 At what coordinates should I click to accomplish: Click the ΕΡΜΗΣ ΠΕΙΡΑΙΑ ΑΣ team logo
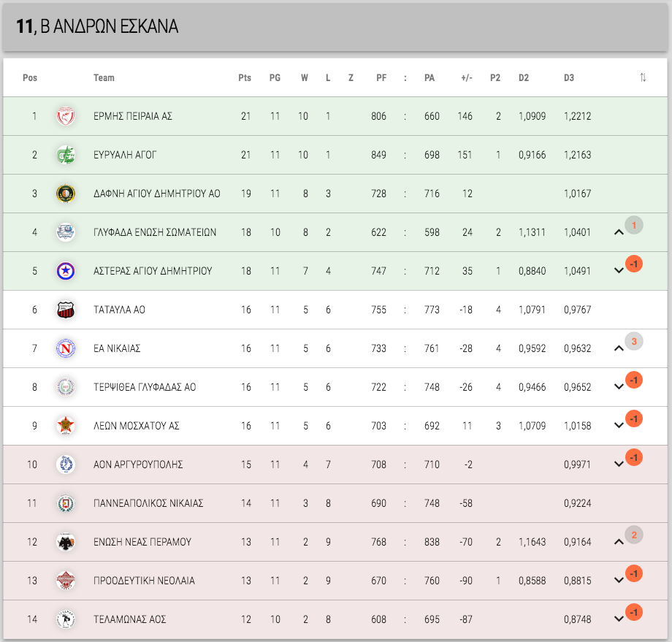pos(66,116)
